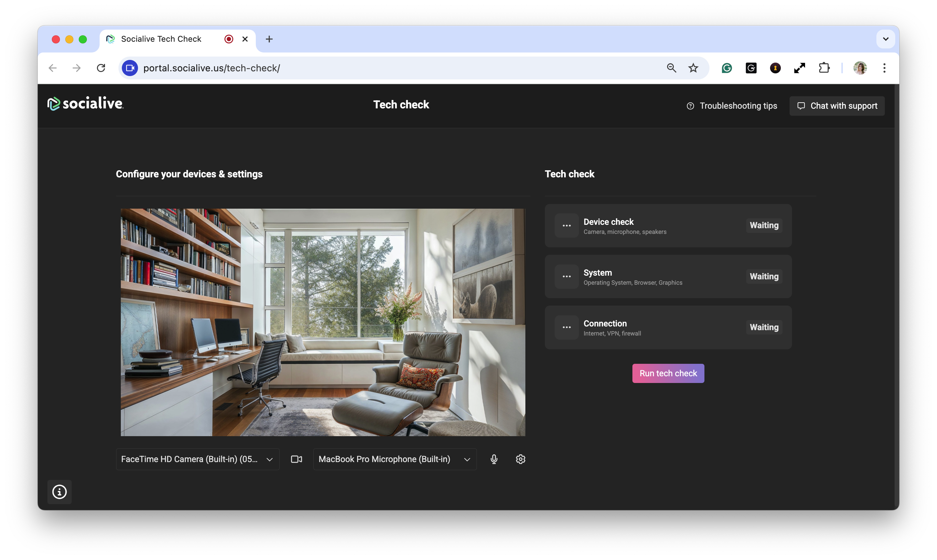Click the info icon at bottom left
This screenshot has height=560, width=937.
tap(59, 492)
